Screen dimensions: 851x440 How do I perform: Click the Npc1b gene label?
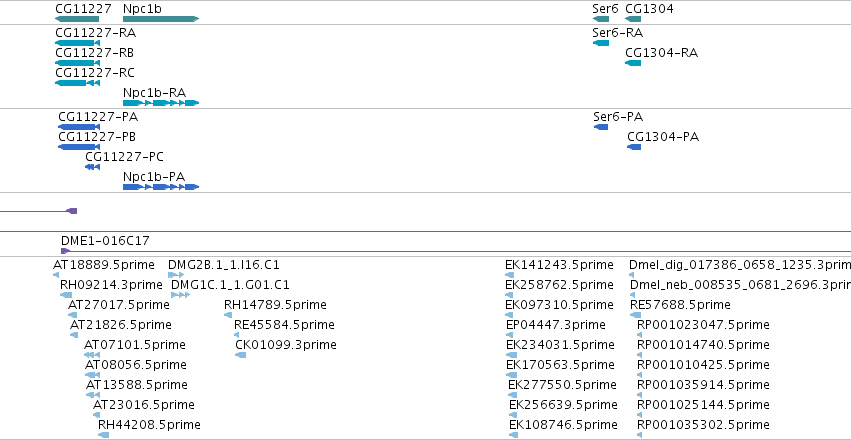pos(142,9)
